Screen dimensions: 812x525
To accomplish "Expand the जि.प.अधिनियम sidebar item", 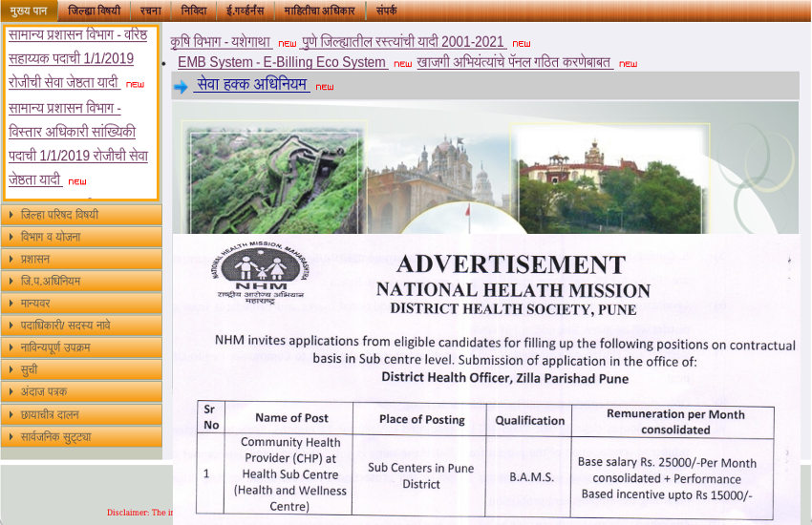I will [81, 282].
